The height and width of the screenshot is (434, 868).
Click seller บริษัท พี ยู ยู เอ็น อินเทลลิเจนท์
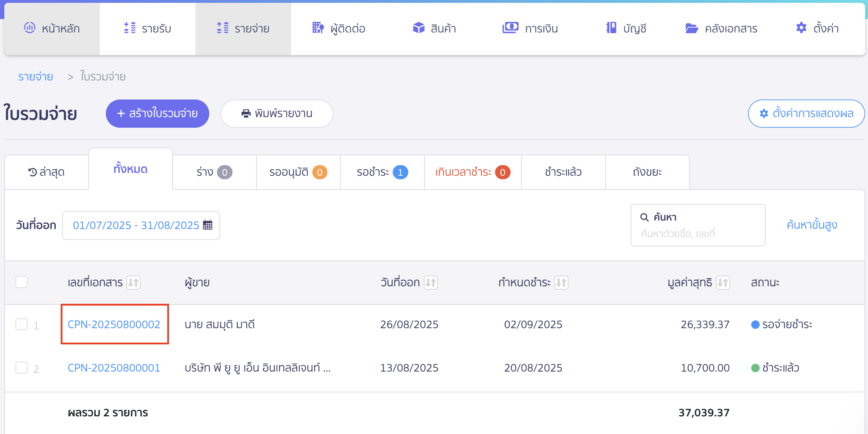(x=258, y=368)
